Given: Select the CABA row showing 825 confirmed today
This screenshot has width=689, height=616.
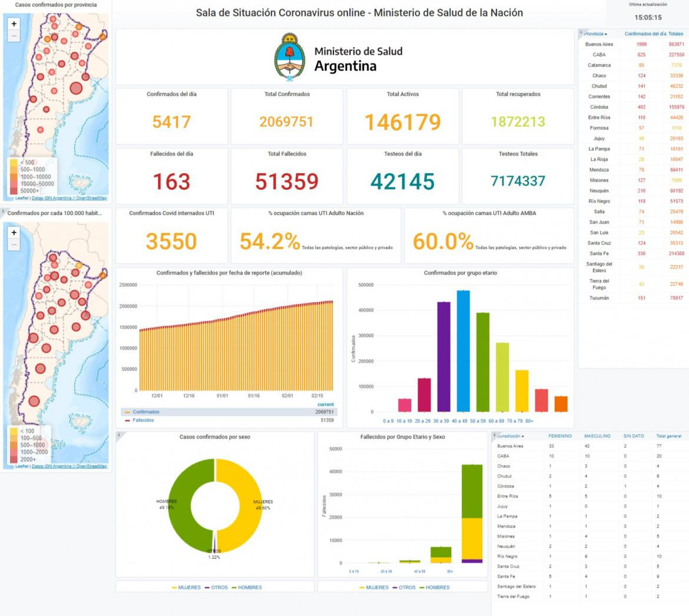Looking at the screenshot, I should pos(632,55).
